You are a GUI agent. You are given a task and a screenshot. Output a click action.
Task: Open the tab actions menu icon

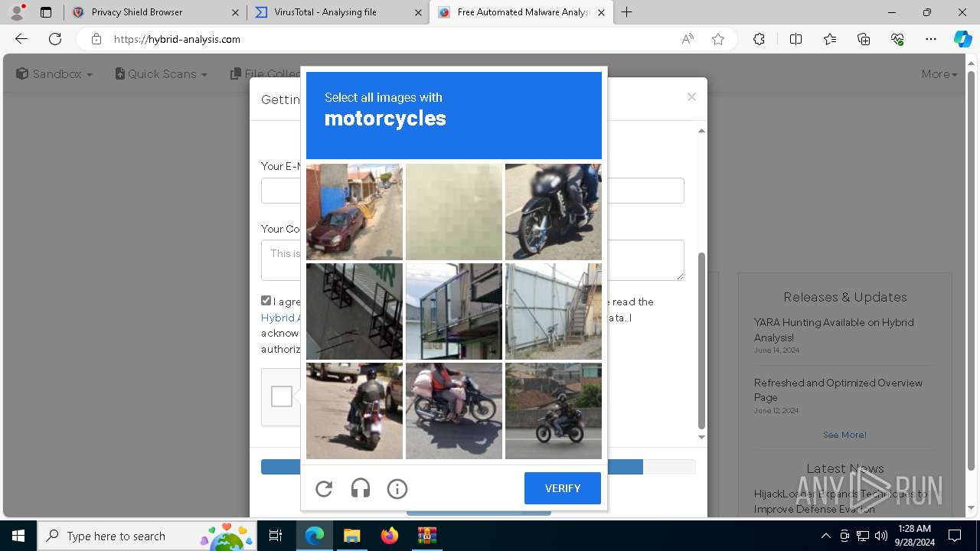tap(46, 12)
